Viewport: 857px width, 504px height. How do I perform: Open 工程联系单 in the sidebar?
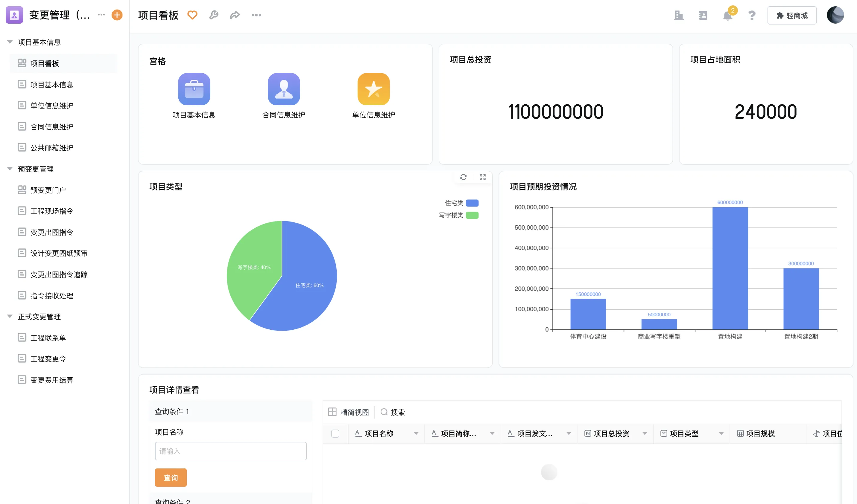coord(48,337)
